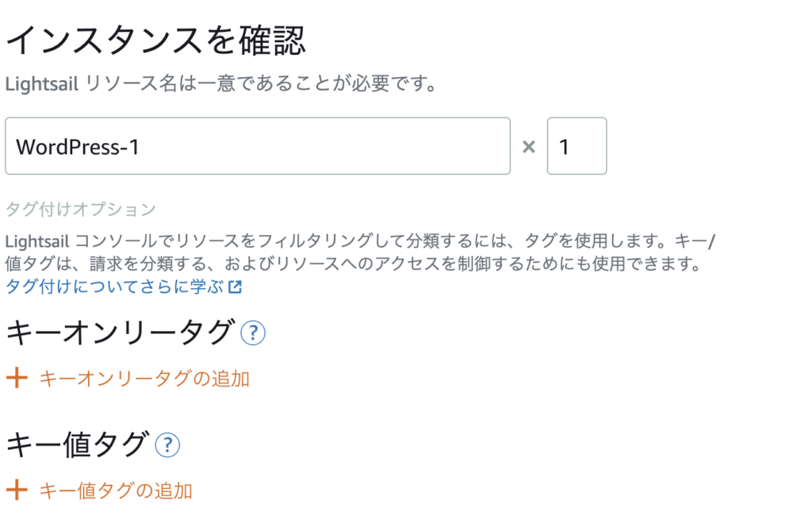
Task: Click the plus icon for キー値タグの追加
Action: [x=17, y=490]
